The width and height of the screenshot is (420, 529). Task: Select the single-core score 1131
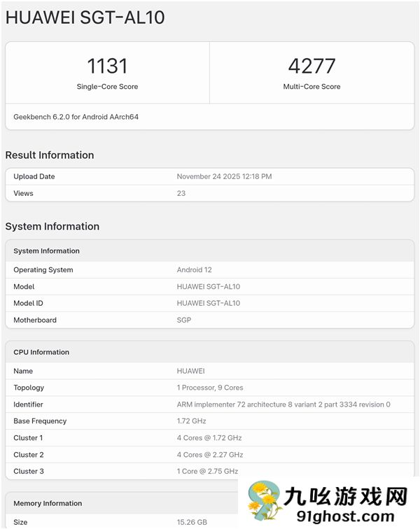pos(107,66)
